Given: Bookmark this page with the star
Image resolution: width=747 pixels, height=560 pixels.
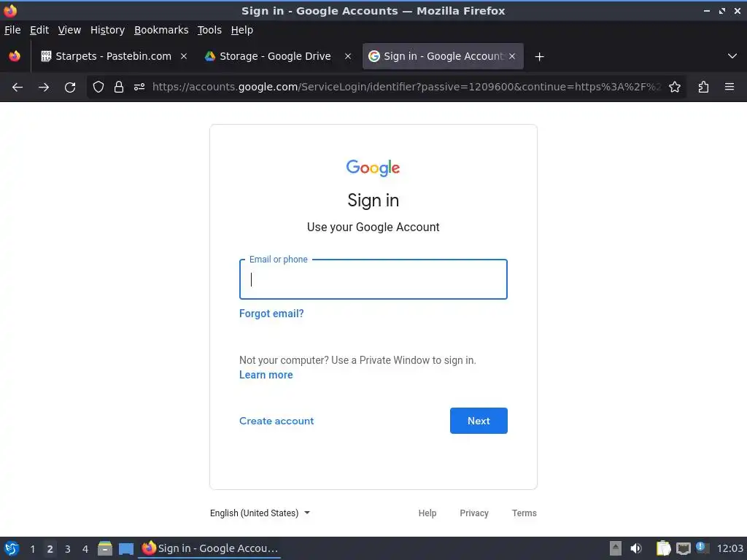Looking at the screenshot, I should tap(675, 87).
